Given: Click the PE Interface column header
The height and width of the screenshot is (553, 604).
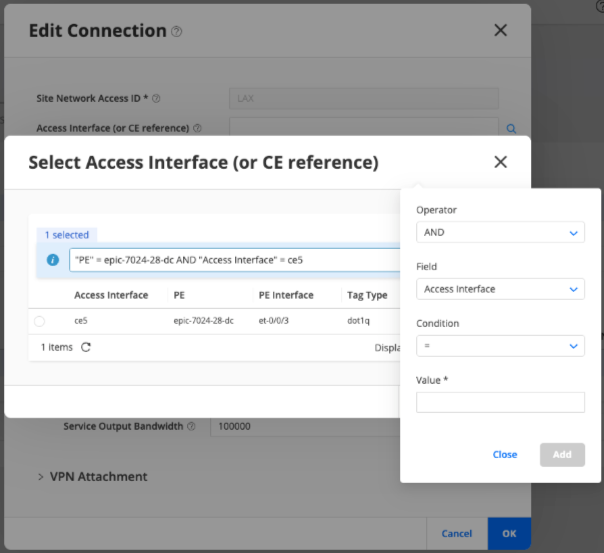Looking at the screenshot, I should click(x=286, y=295).
